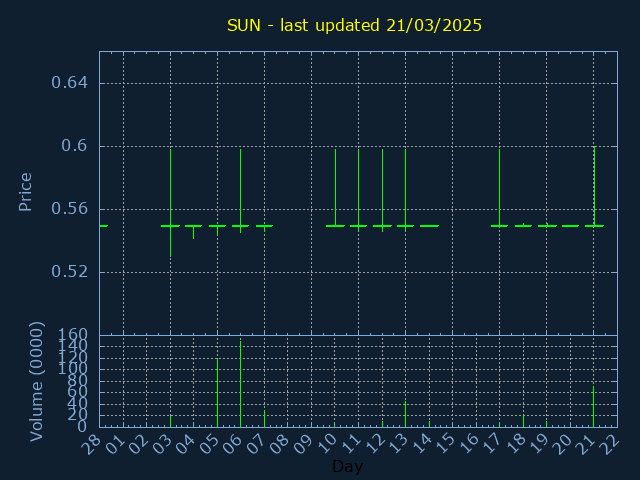The width and height of the screenshot is (640, 480).
Task: Click the day 05 x-axis label
Action: (209, 444)
